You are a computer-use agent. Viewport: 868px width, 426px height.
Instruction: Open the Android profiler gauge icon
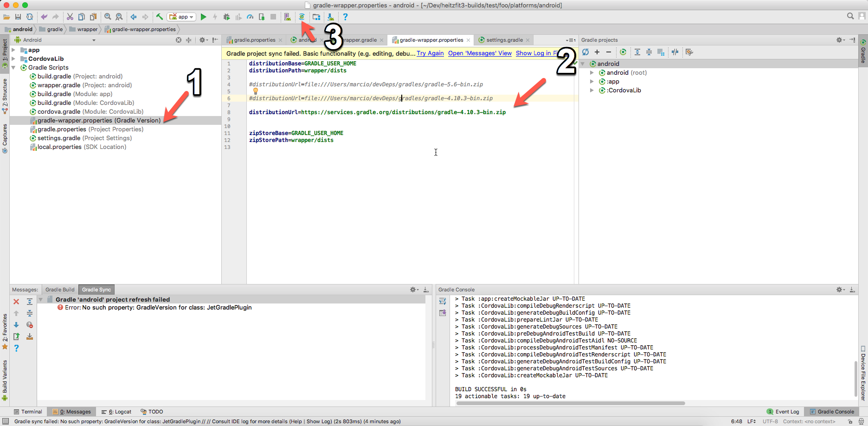coord(250,17)
